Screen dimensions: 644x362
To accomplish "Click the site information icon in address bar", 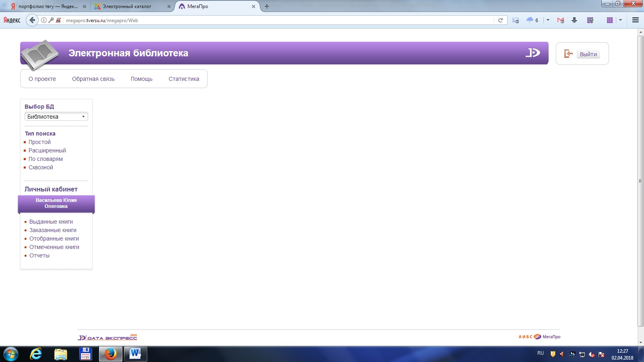I will click(x=44, y=20).
